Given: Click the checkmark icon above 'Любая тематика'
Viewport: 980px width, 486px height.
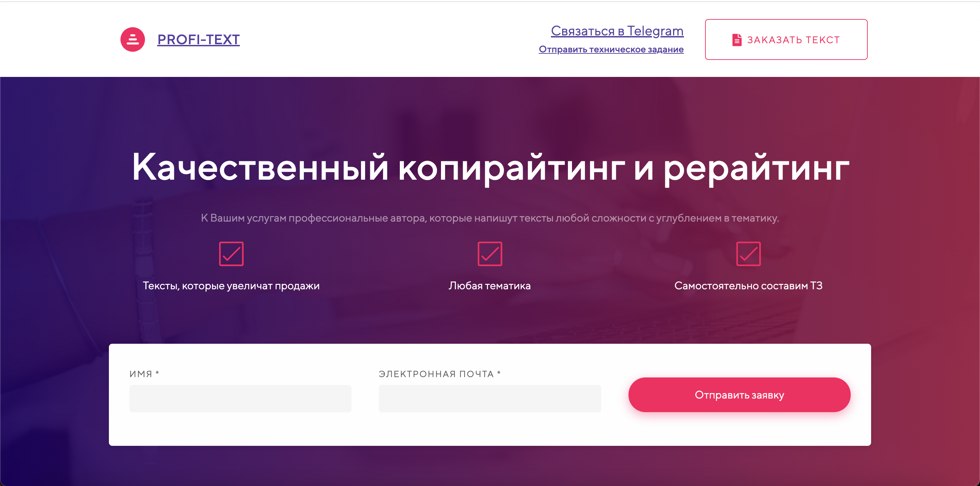Looking at the screenshot, I should coord(490,254).
